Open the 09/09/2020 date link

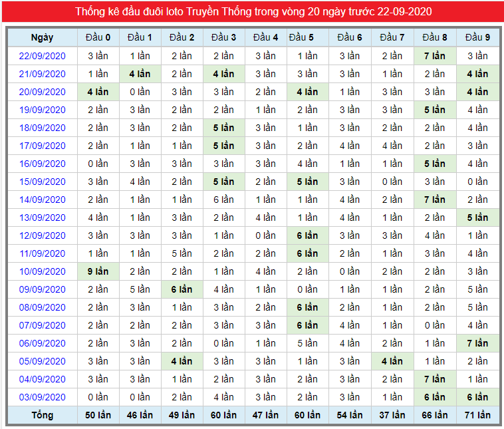[x=42, y=289]
